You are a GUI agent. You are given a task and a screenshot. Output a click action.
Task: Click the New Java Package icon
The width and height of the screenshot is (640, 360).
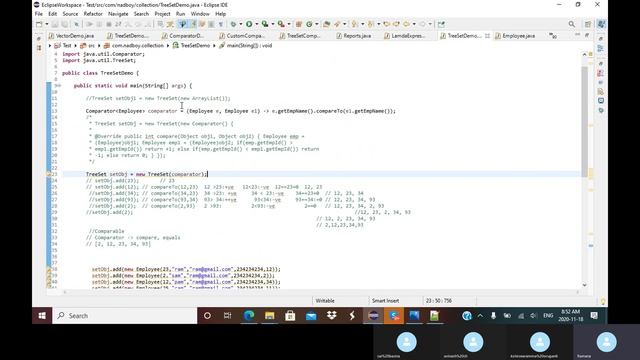[x=298, y=24]
